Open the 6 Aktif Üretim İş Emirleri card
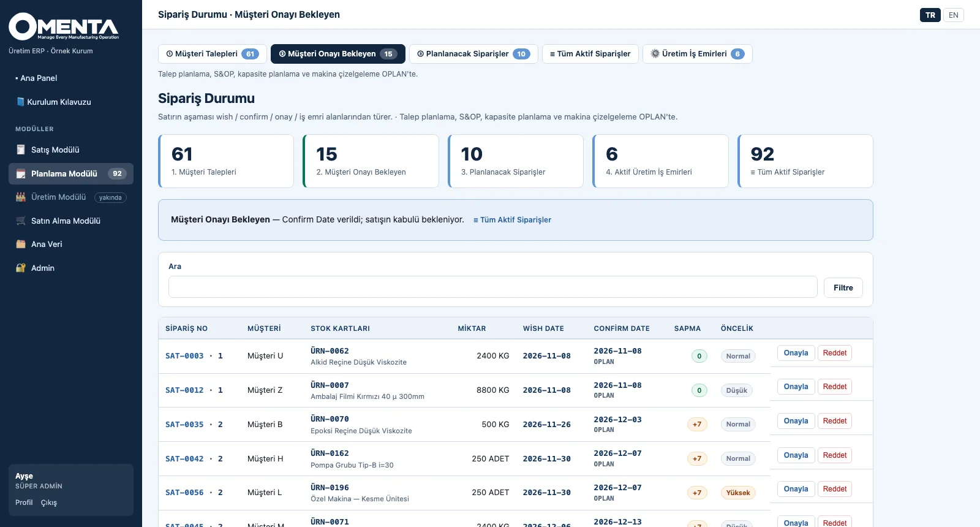The image size is (980, 527). point(660,161)
